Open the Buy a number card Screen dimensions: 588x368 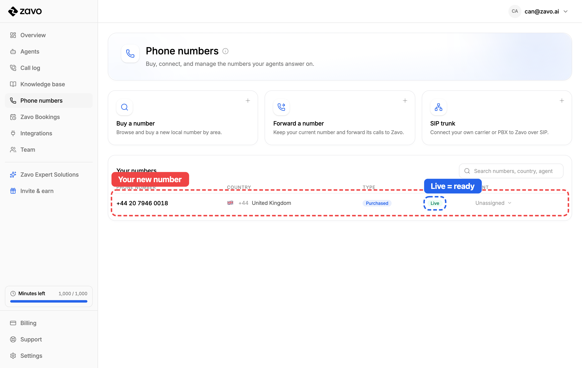[183, 118]
